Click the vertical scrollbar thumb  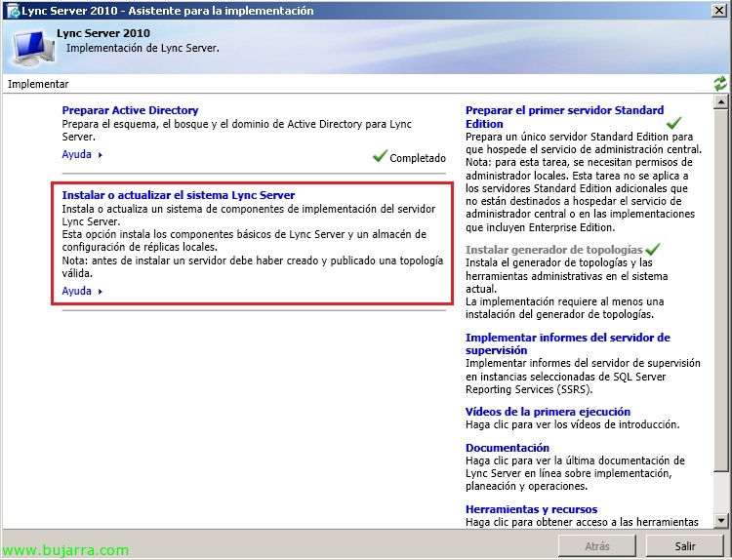click(x=721, y=290)
